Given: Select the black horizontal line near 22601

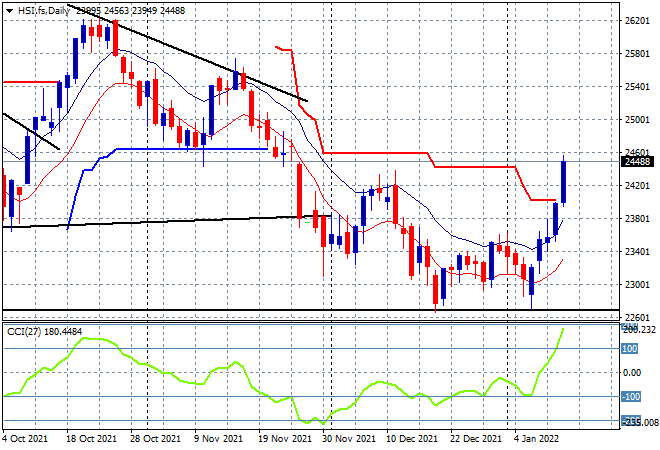Looking at the screenshot, I should [311, 310].
